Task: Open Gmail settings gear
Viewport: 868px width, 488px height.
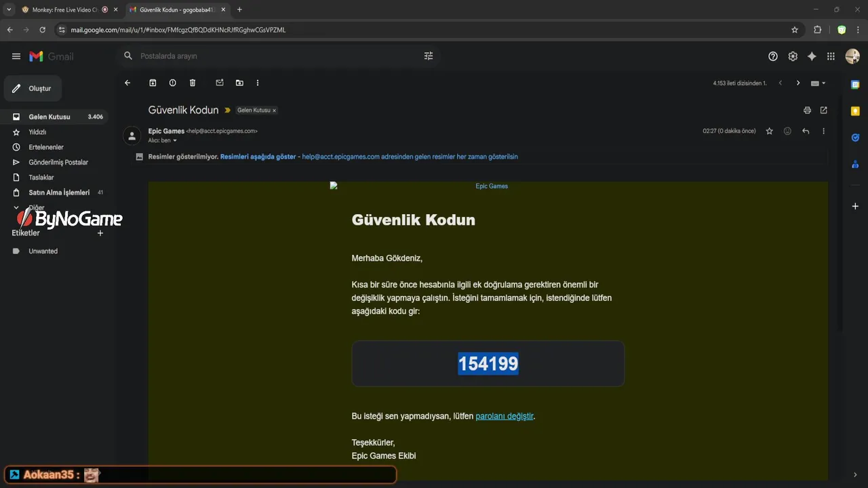Action: 793,56
